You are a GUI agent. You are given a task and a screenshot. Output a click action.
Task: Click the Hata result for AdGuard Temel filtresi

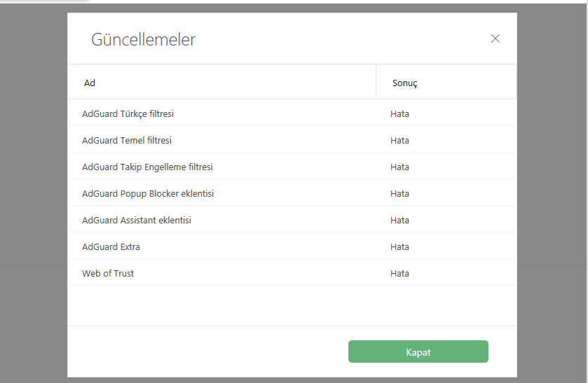tap(400, 140)
